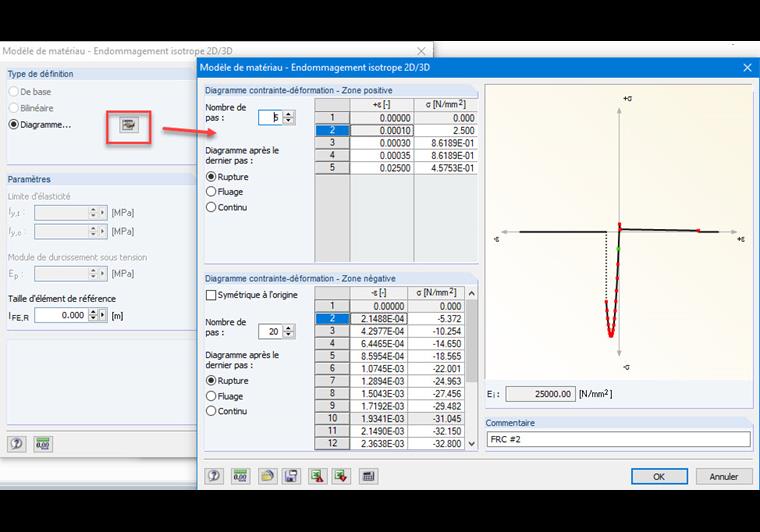Image resolution: width=760 pixels, height=532 pixels.
Task: Click the Annuler button
Action: (724, 476)
